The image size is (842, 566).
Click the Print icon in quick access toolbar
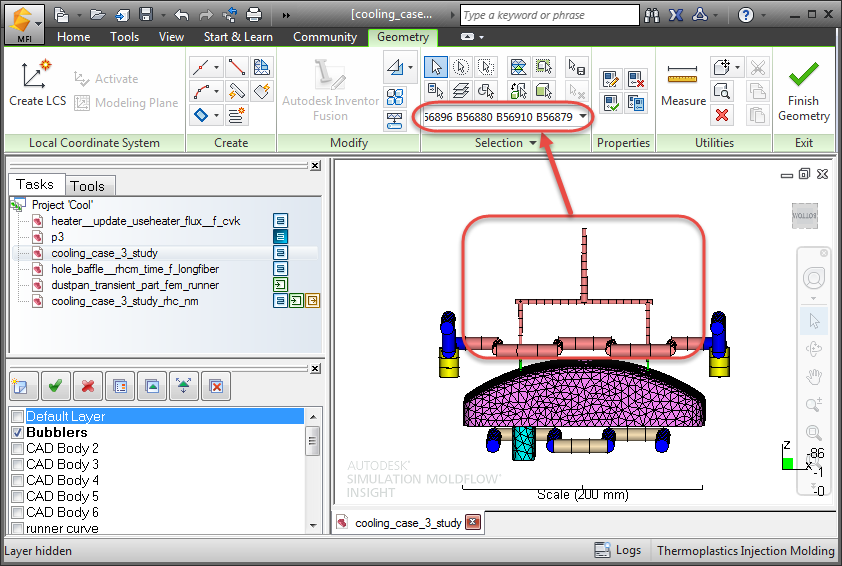point(254,14)
